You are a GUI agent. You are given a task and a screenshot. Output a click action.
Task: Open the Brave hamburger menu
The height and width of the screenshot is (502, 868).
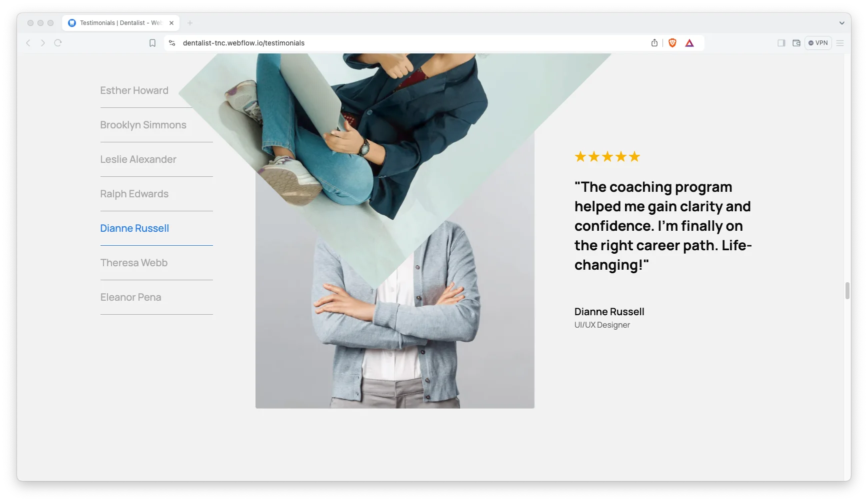click(x=840, y=43)
